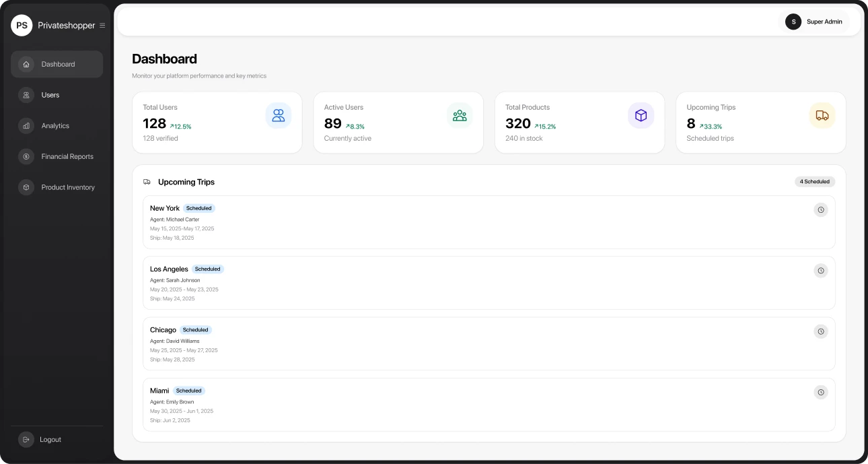This screenshot has width=868, height=464.
Task: Click Scheduled badge on New York trip
Action: click(199, 208)
